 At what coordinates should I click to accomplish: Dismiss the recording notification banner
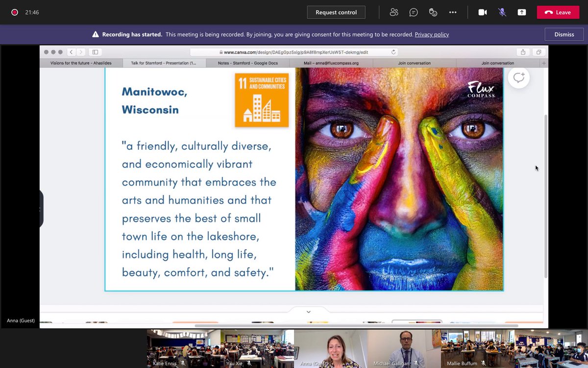coord(564,34)
